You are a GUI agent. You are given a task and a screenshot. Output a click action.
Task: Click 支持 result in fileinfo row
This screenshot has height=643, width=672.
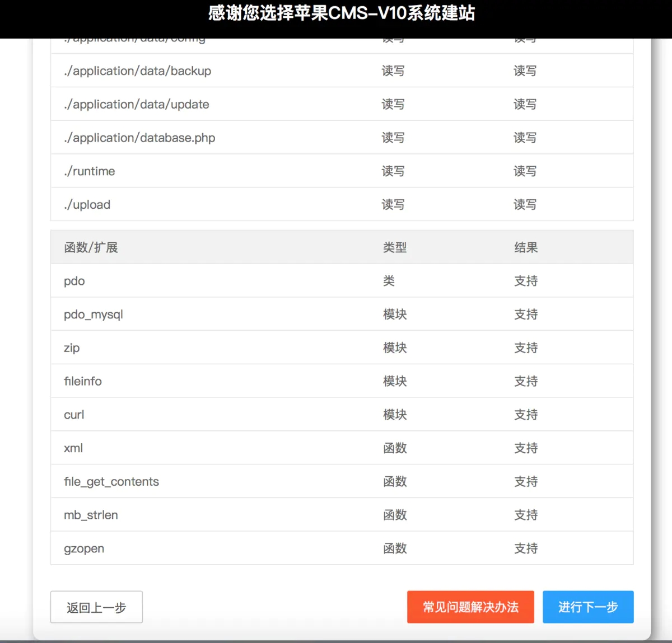[x=526, y=381]
